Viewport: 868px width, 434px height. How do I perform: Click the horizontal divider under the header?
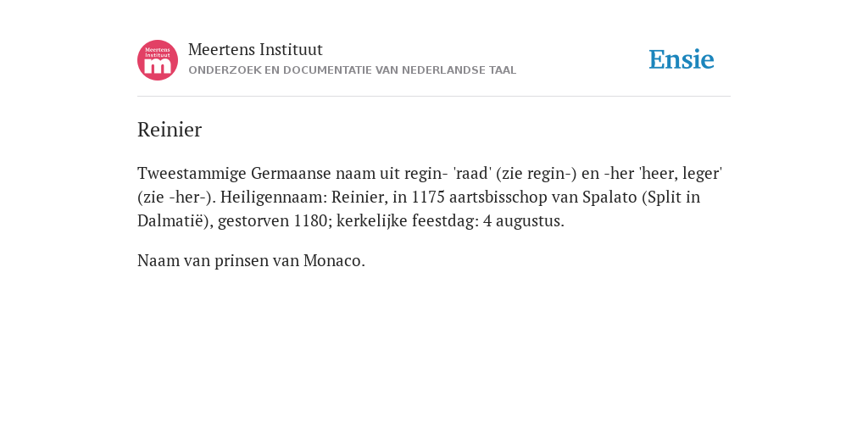(x=434, y=97)
